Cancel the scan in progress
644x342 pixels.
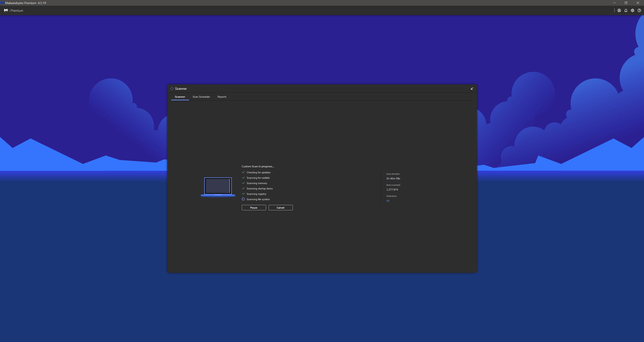pyautogui.click(x=281, y=208)
